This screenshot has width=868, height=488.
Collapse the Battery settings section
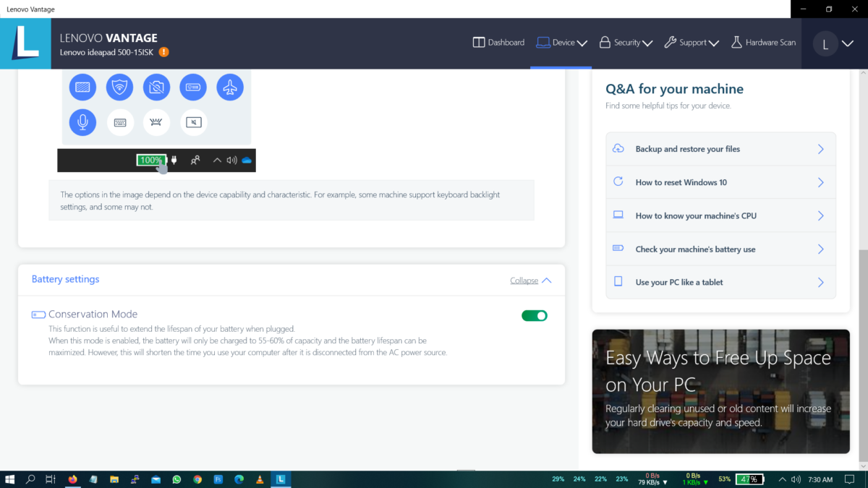[x=530, y=281]
